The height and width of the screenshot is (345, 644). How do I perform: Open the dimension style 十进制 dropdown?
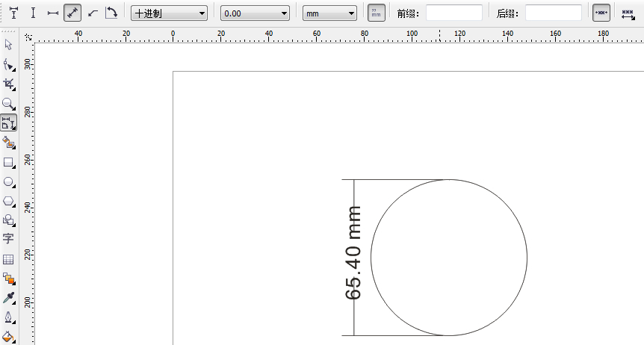click(169, 13)
